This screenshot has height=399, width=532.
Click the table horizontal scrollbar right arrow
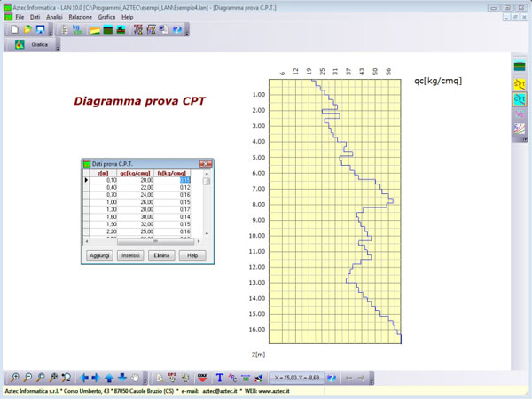coord(199,241)
